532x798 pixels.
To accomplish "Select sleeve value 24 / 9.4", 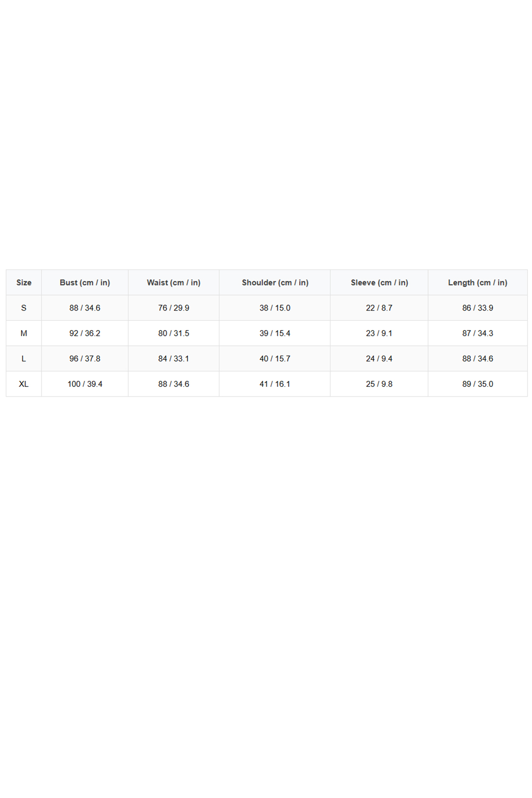I will point(379,359).
